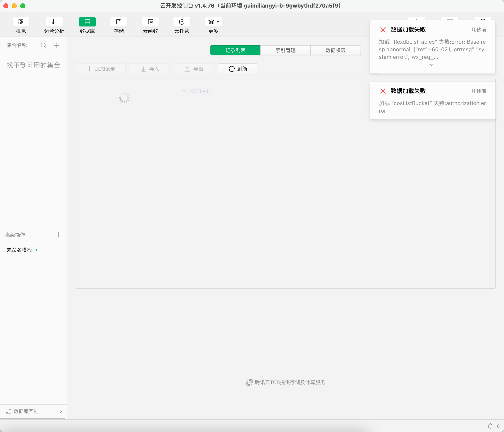The height and width of the screenshot is (432, 504).
Task: Add a new advanced operation template
Action: click(58, 235)
